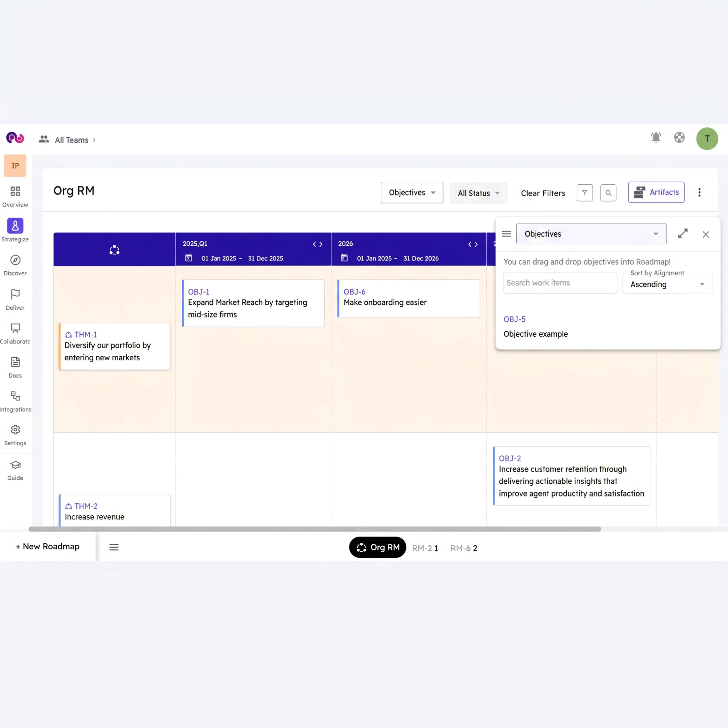The height and width of the screenshot is (728, 728).
Task: Open OBJ-2 Increase customer retention card
Action: pyautogui.click(x=571, y=476)
